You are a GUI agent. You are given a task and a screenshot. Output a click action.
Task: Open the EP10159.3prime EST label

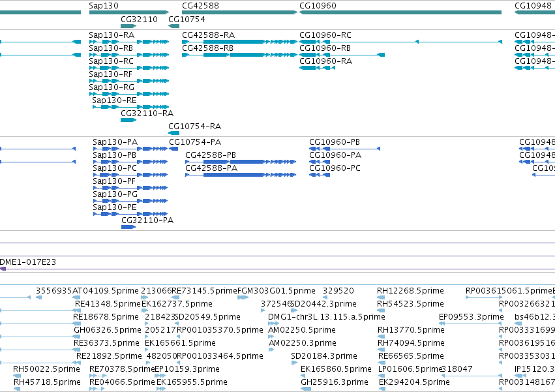point(187,370)
